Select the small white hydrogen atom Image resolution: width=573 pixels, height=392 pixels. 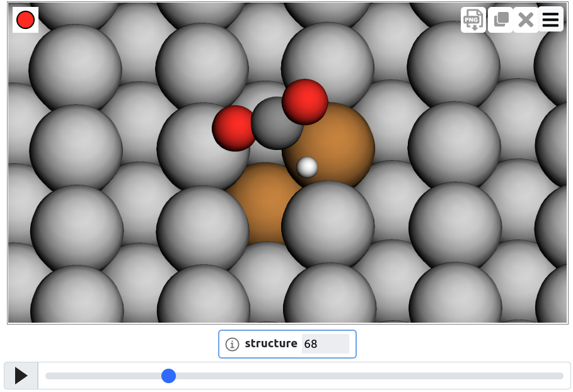(x=307, y=167)
